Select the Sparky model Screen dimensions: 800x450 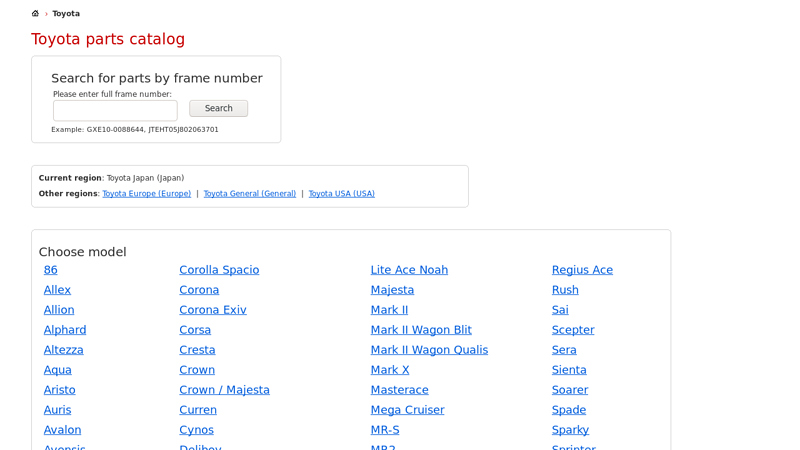(x=570, y=429)
